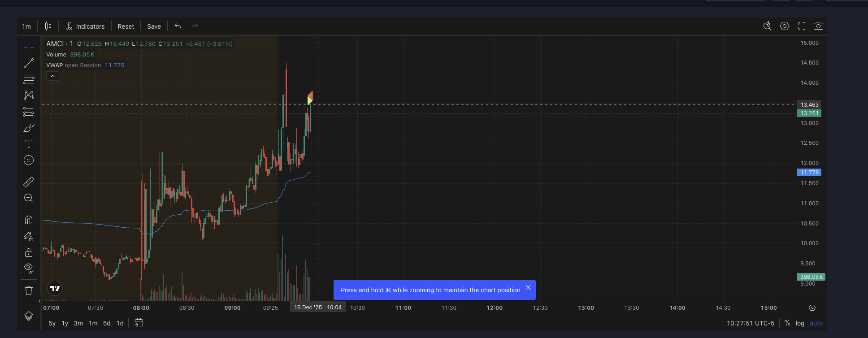Click the trash icon to remove drawings
The width and height of the screenshot is (868, 338).
click(29, 290)
